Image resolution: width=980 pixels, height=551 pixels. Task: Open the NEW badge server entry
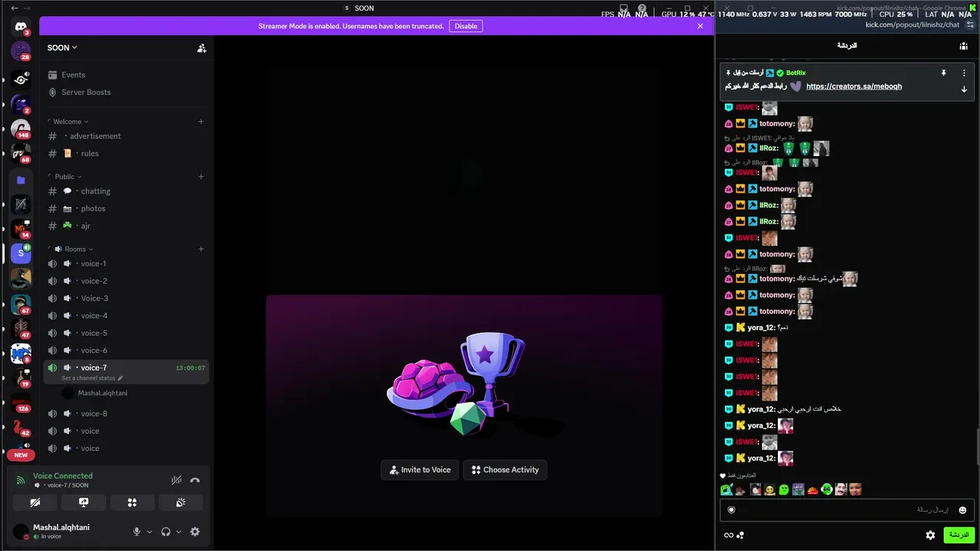point(21,455)
